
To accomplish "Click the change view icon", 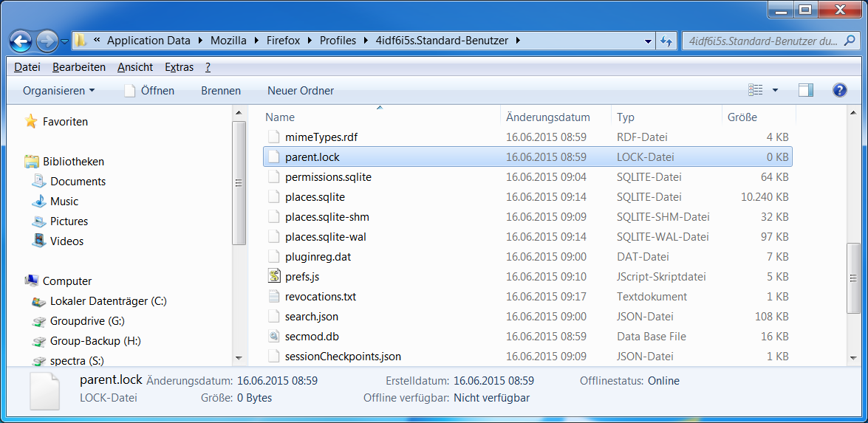I will 755,90.
